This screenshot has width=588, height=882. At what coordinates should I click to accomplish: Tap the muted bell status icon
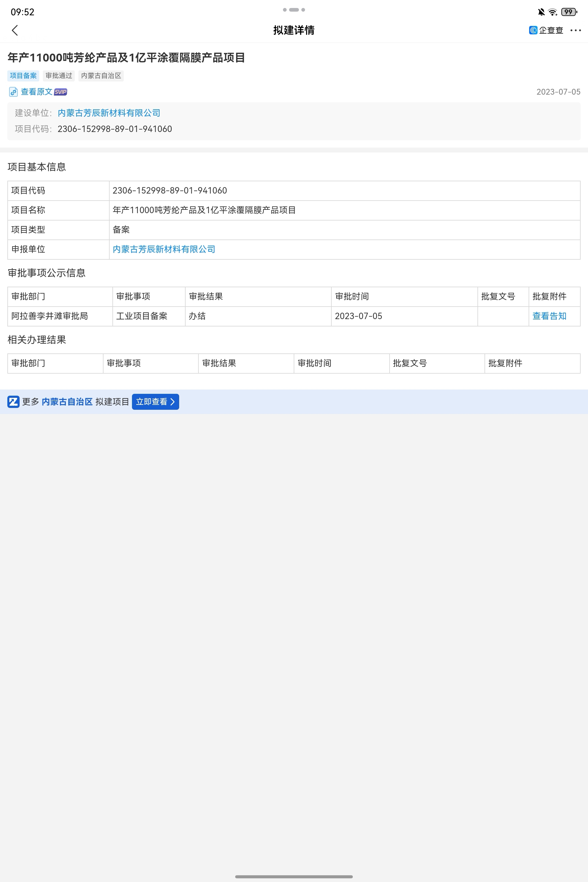point(541,12)
